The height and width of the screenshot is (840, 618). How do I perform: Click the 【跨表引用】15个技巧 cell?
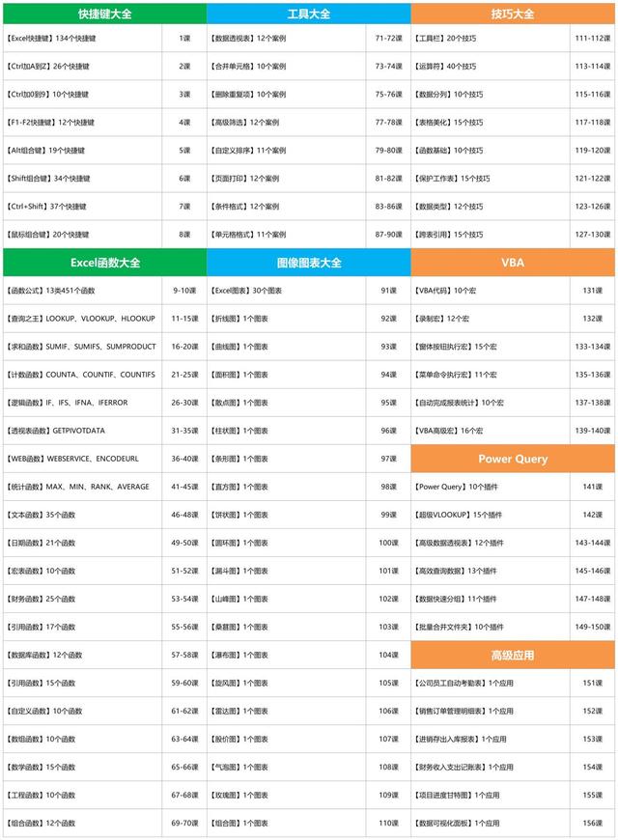point(491,234)
